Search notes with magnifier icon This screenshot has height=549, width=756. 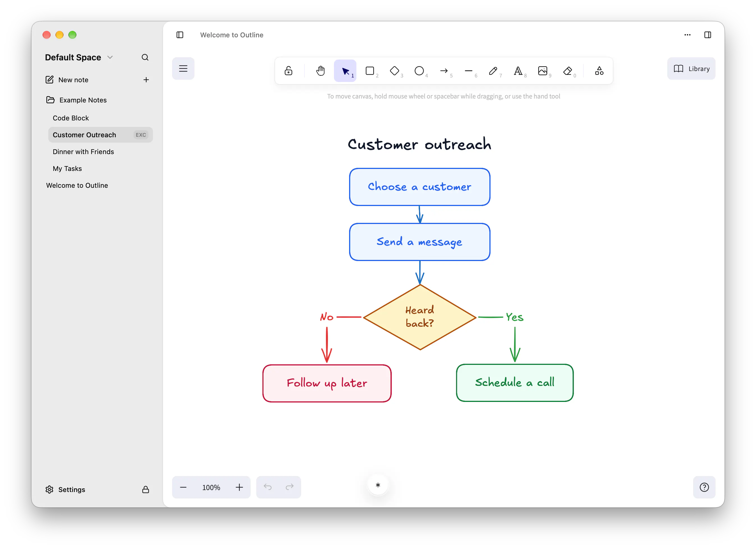[145, 57]
